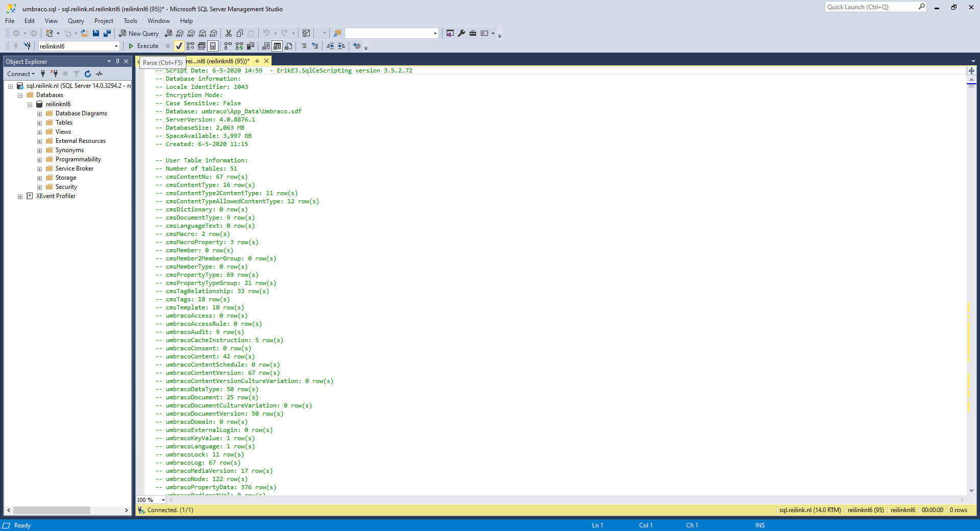Refresh Object Explorer tree
This screenshot has height=531, width=980.
tap(88, 74)
